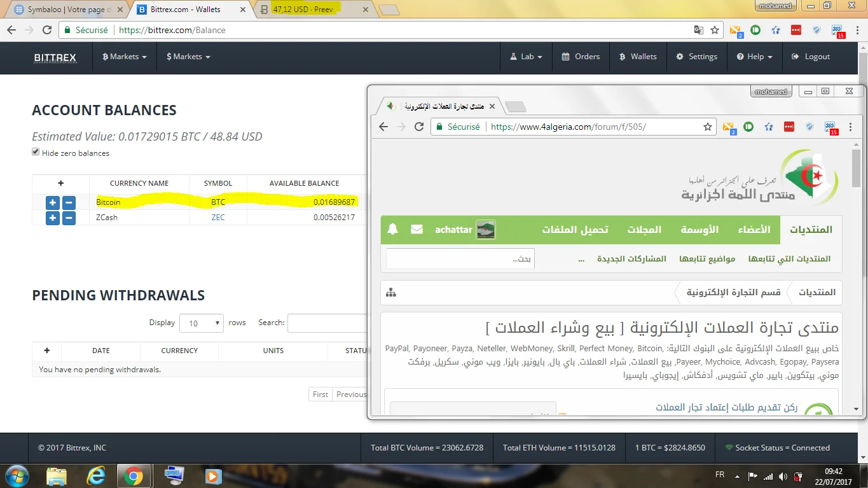Click the volume icon in system tray
Screen dimensions: 868x488
(783, 476)
